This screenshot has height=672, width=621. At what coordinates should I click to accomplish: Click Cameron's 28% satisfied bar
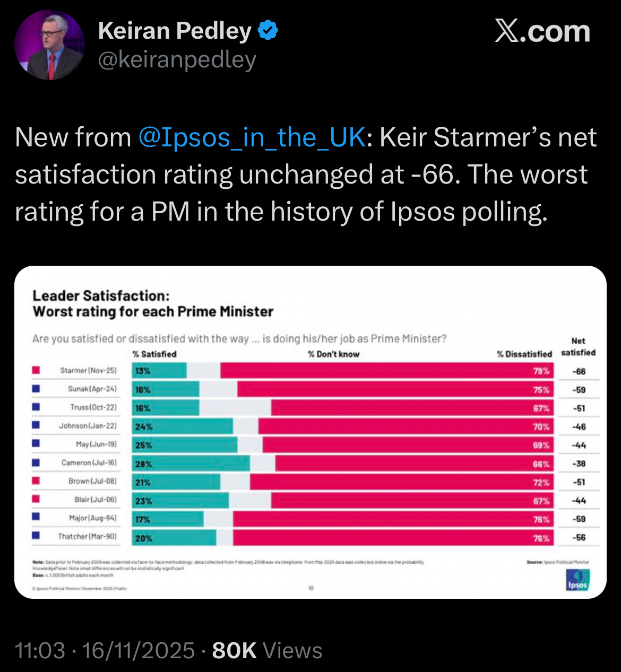(191, 464)
